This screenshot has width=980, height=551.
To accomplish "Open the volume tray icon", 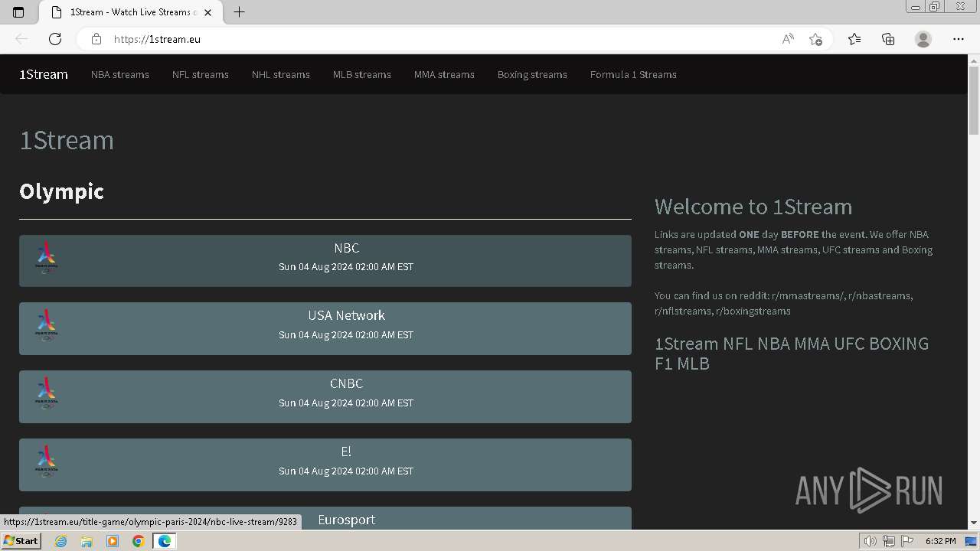I will click(x=870, y=541).
